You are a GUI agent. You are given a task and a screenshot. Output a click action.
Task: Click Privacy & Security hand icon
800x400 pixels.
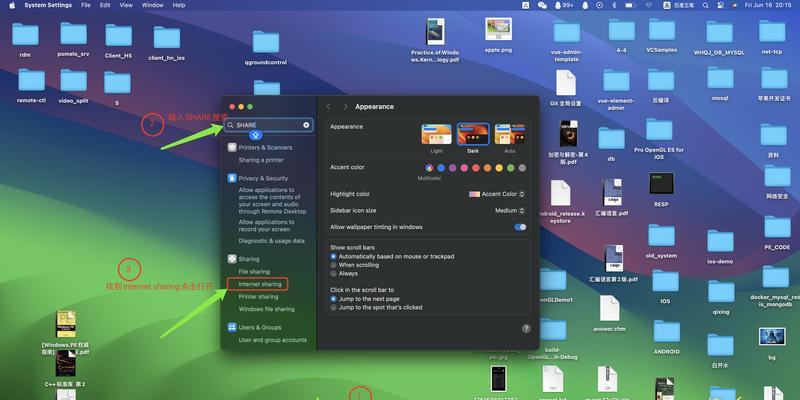coord(232,178)
